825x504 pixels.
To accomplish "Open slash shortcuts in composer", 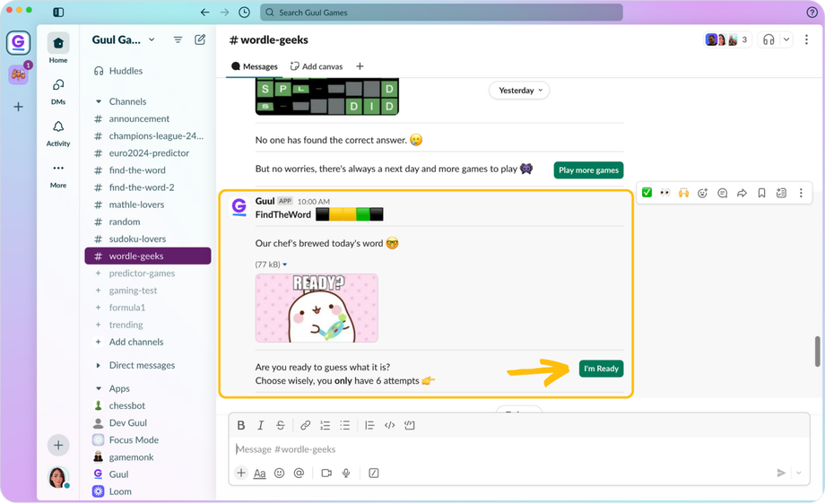I will pyautogui.click(x=374, y=473).
